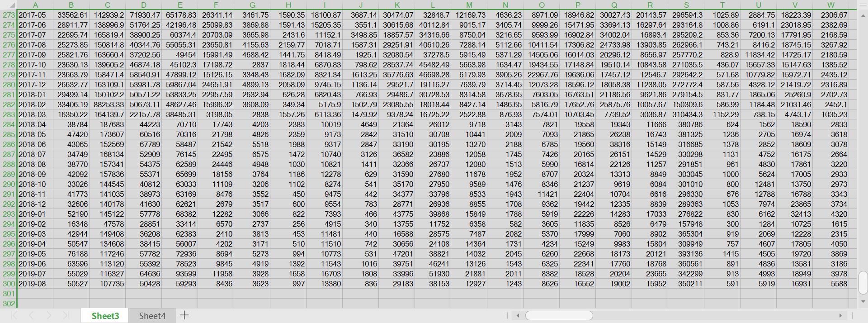Select row header 300
Viewport: 868px width, 323px height.
tap(9, 284)
